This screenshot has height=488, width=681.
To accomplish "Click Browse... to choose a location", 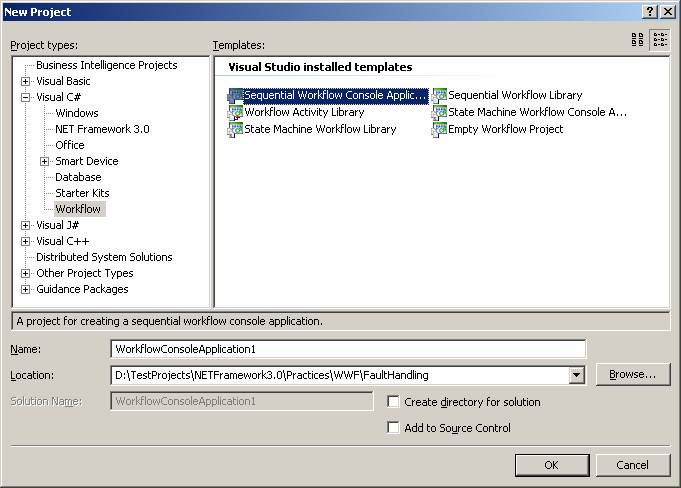I will [632, 375].
